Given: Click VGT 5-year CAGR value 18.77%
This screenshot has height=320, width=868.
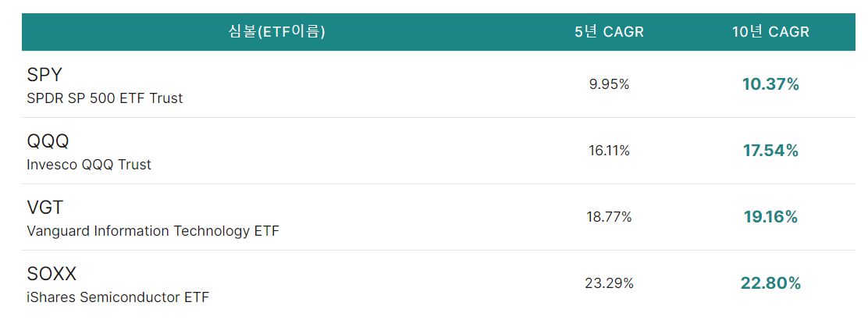Looking at the screenshot, I should pyautogui.click(x=609, y=217).
